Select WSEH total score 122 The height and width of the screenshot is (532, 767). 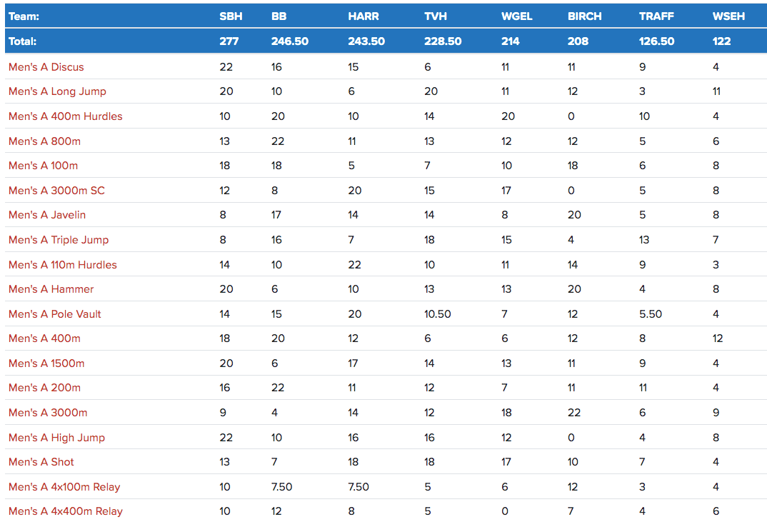(x=721, y=41)
